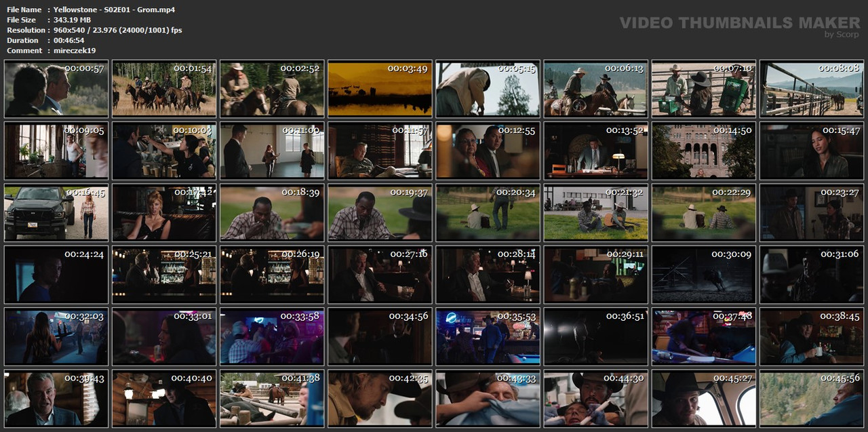Viewport: 868px width, 432px height.
Task: Select the file size value '343.19 MB'
Action: click(x=72, y=20)
